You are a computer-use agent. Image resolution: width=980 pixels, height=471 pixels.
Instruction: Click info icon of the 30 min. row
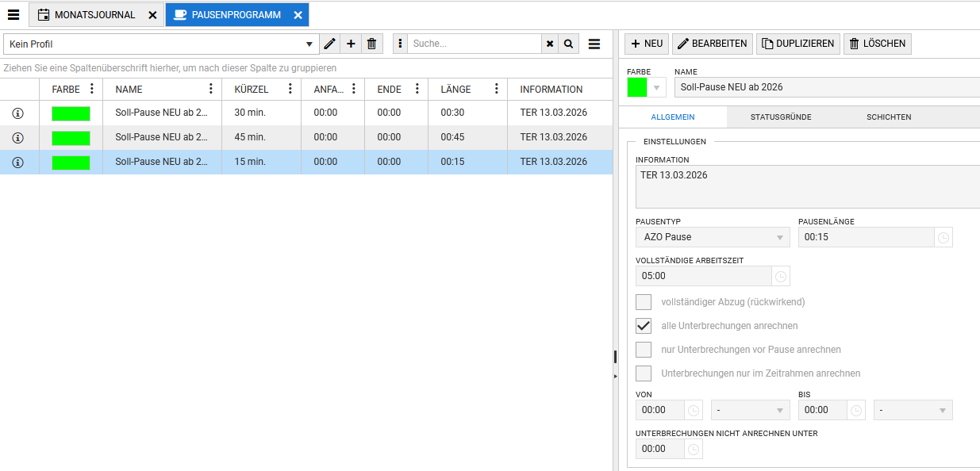18,113
